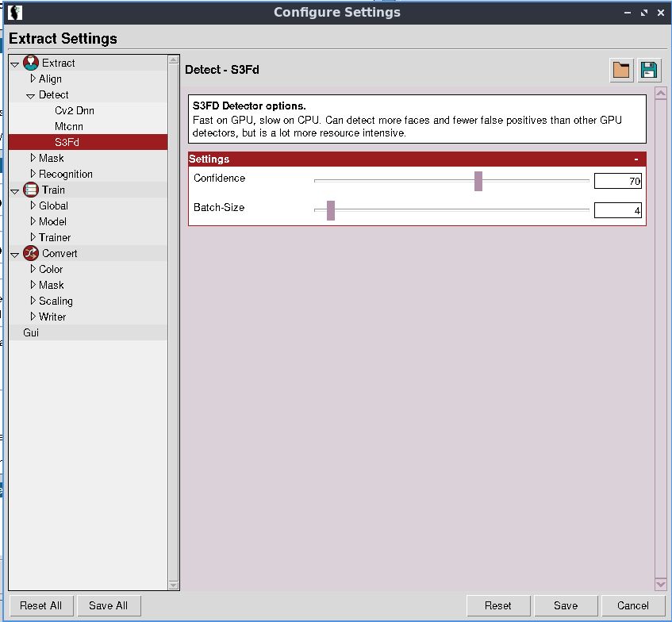Expand the Color node under Convert
Screen dimensions: 672x622
(33, 269)
